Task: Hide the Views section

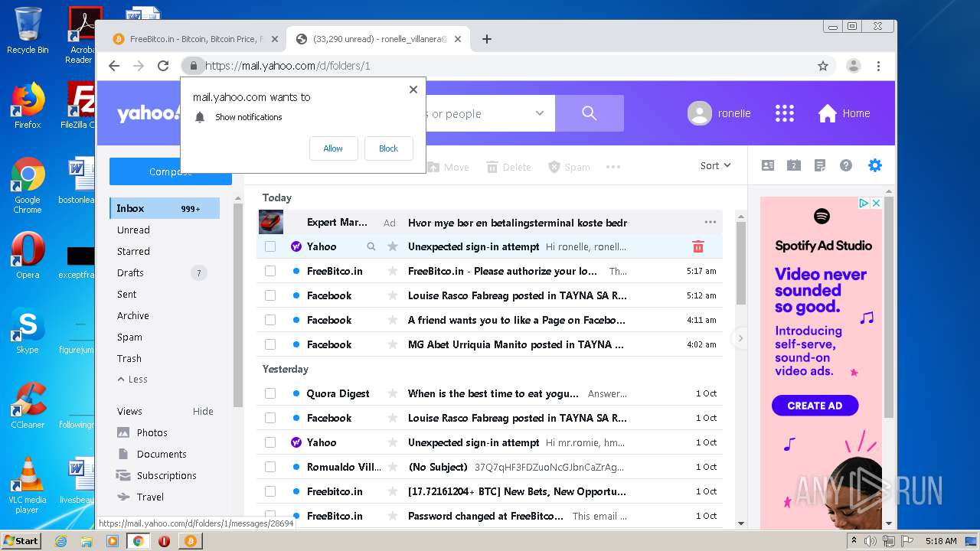Action: coord(203,411)
